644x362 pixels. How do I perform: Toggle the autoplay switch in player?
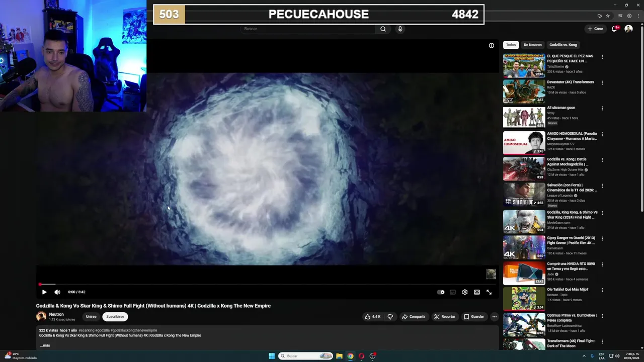(441, 292)
